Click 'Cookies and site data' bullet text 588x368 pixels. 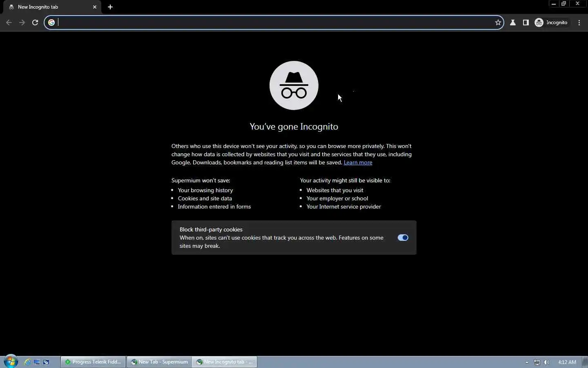tap(205, 198)
